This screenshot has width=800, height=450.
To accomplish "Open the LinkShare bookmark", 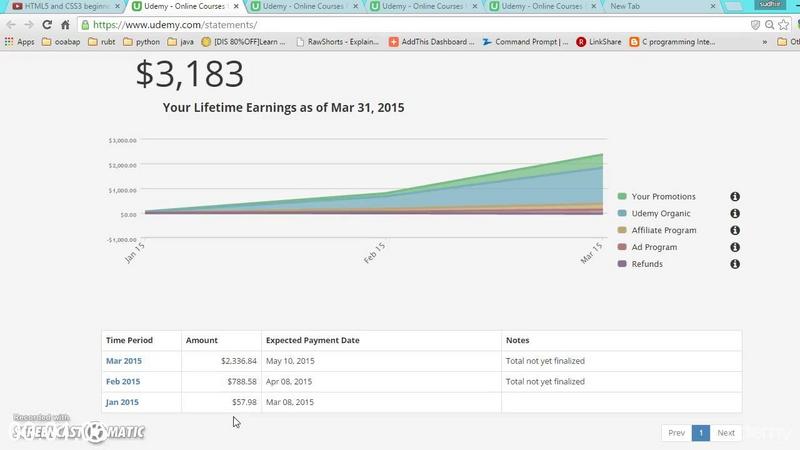I will point(599,42).
